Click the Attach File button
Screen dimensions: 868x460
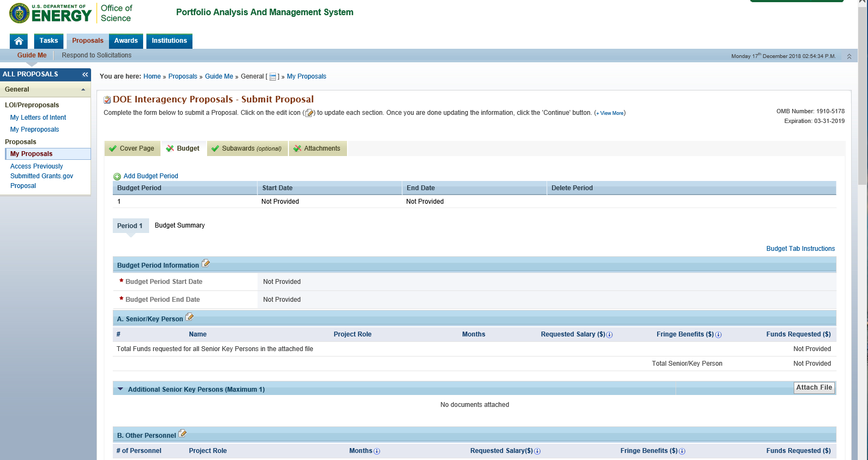(814, 388)
